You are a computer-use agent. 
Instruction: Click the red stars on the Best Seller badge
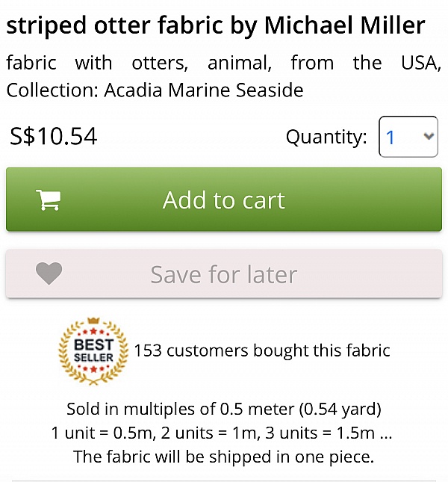click(93, 331)
